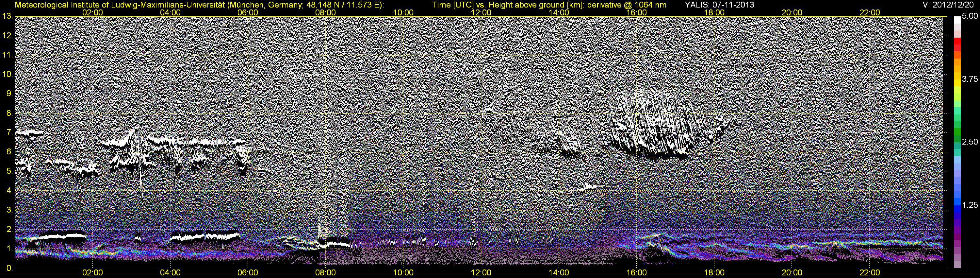The image size is (980, 278).
Task: Click the 08:00 label on the lower time axis
Action: 326,273
